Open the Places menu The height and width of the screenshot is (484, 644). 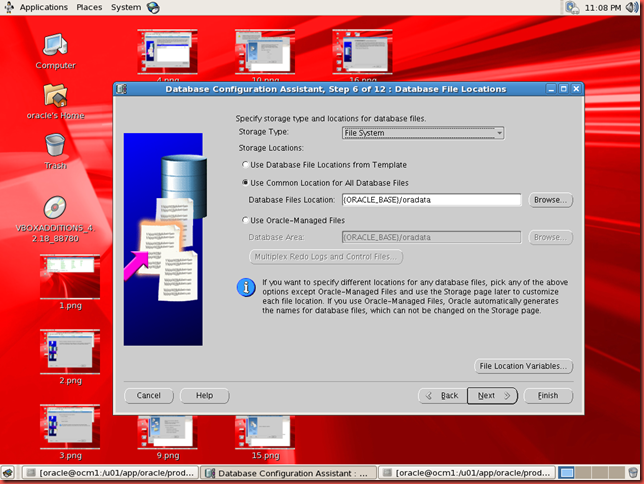[89, 7]
